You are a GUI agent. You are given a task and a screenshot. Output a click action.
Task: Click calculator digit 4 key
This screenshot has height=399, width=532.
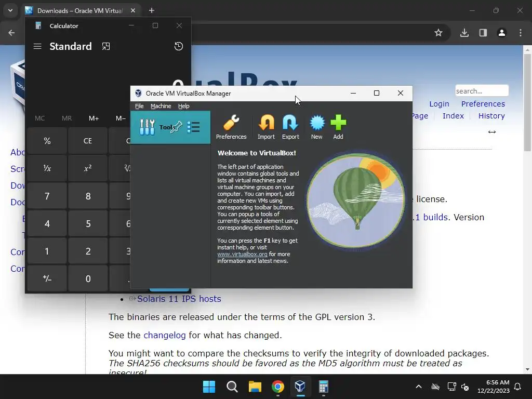(47, 223)
